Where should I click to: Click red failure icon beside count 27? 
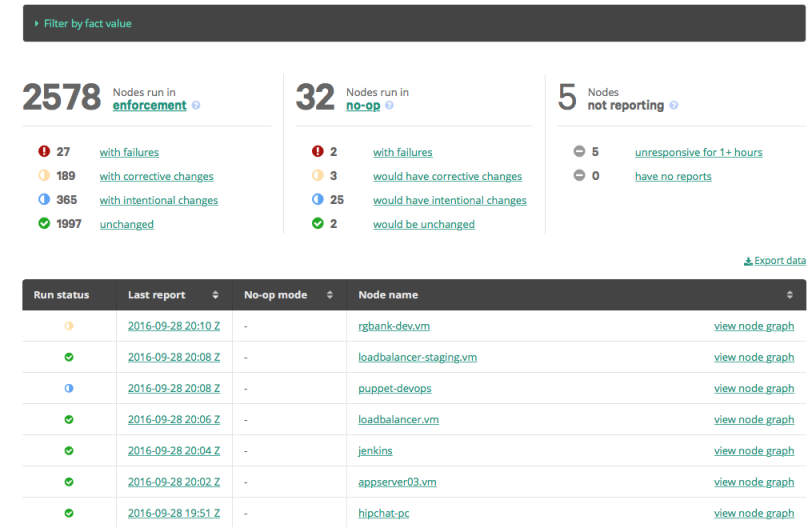[44, 151]
